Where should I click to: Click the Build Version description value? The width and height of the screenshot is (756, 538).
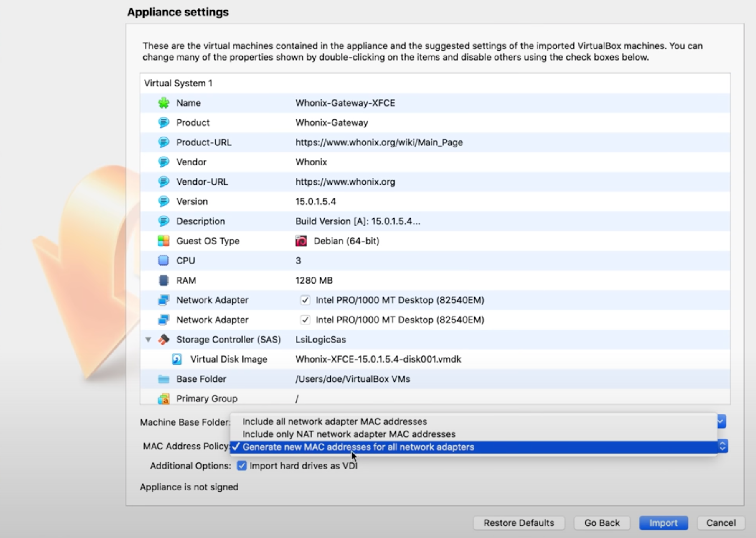(358, 221)
